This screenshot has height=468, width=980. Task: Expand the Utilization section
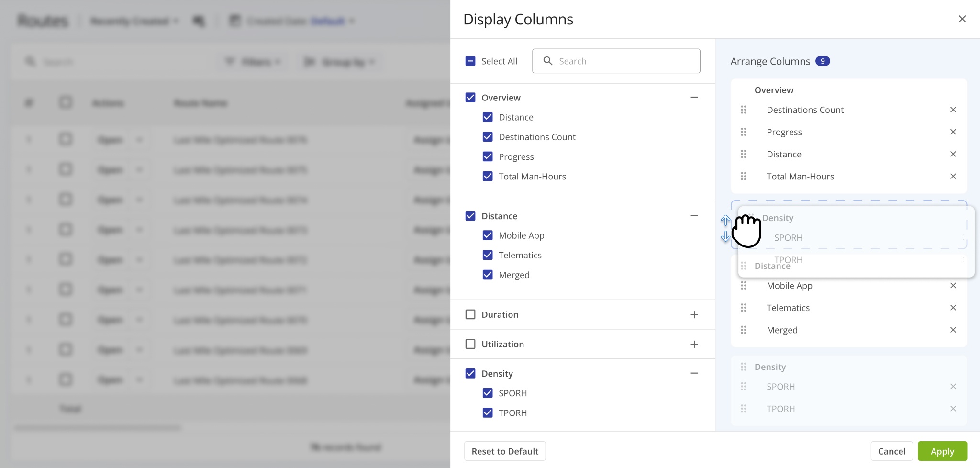coord(694,344)
